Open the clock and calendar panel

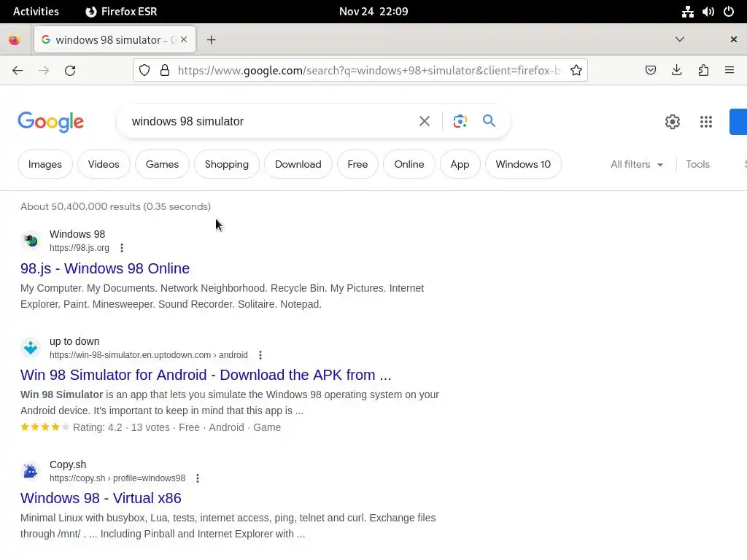point(373,12)
